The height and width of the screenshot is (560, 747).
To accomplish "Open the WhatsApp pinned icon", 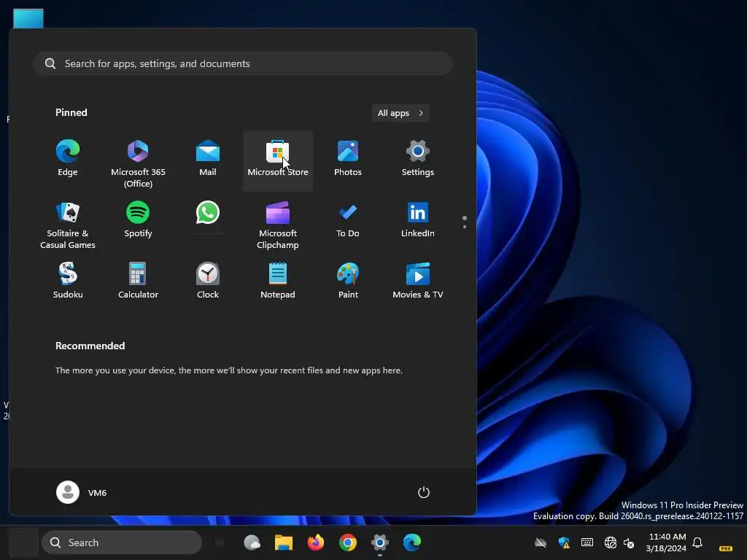I will (208, 214).
